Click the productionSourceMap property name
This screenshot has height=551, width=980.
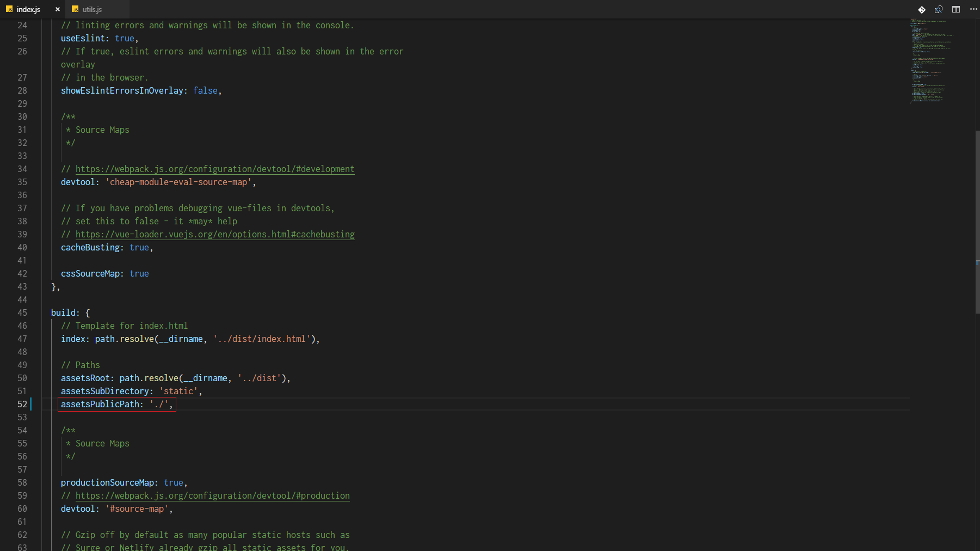[x=107, y=482]
